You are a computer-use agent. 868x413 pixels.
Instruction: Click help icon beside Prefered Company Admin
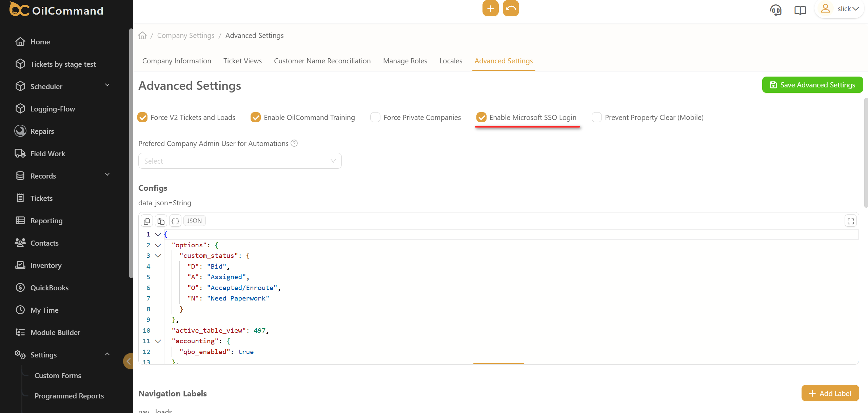pos(294,143)
